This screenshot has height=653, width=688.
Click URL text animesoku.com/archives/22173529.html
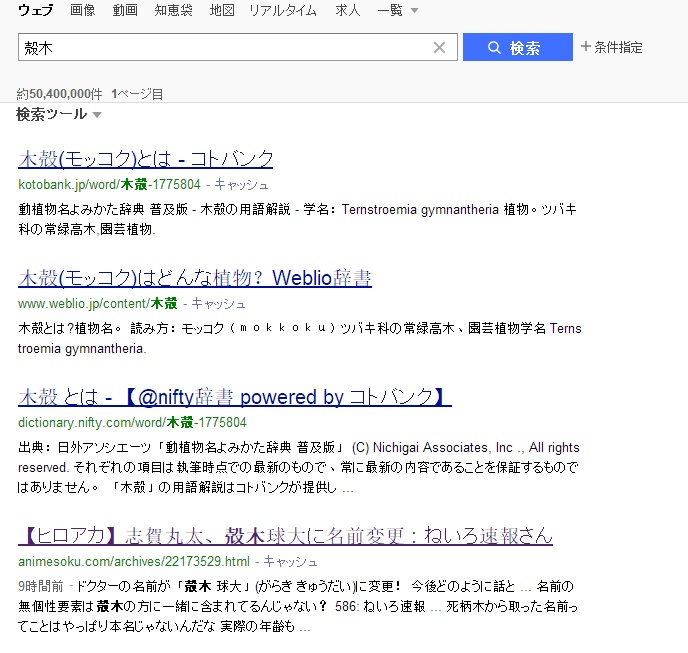coord(134,562)
